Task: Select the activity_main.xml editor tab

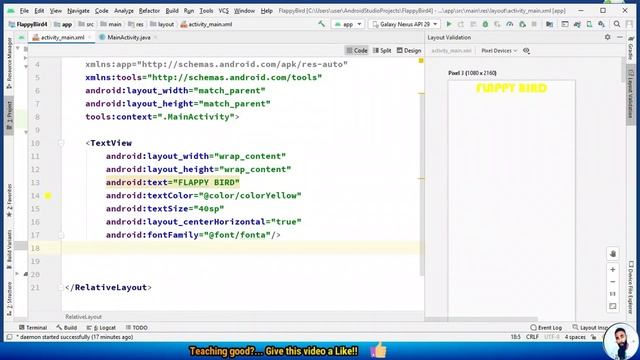Action: [x=62, y=37]
